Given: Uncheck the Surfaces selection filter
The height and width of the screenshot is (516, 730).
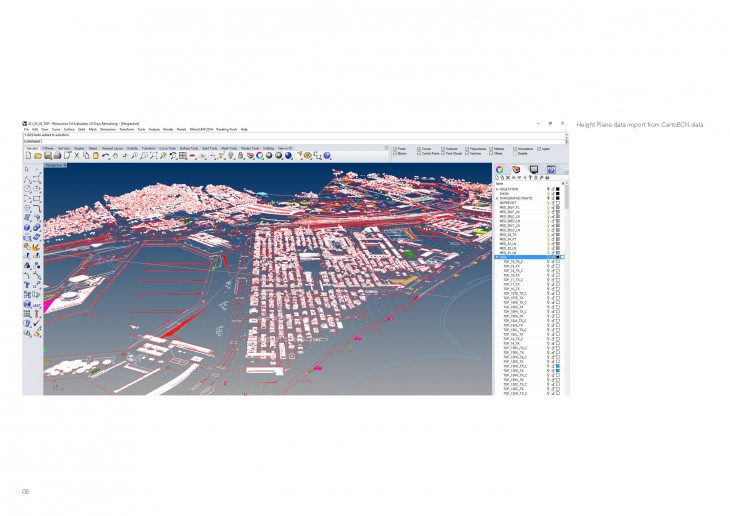Looking at the screenshot, I should (444, 148).
